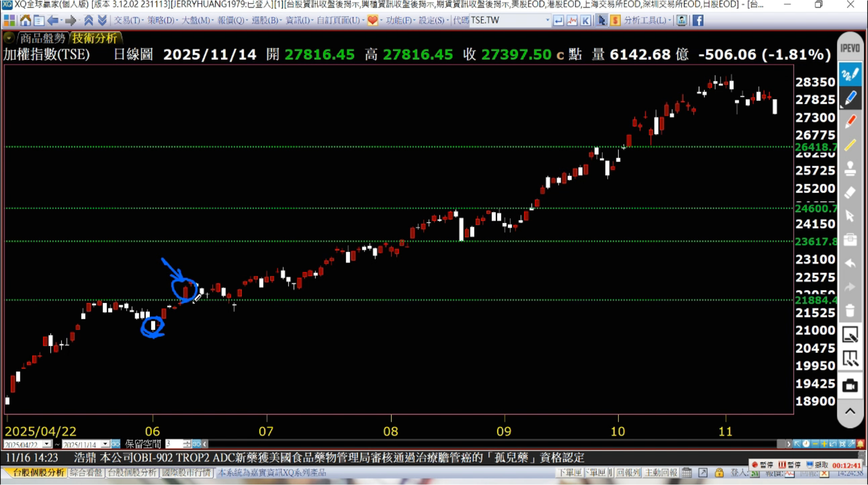Click the Home icon in toolbar
The width and height of the screenshot is (868, 485).
[x=26, y=20]
